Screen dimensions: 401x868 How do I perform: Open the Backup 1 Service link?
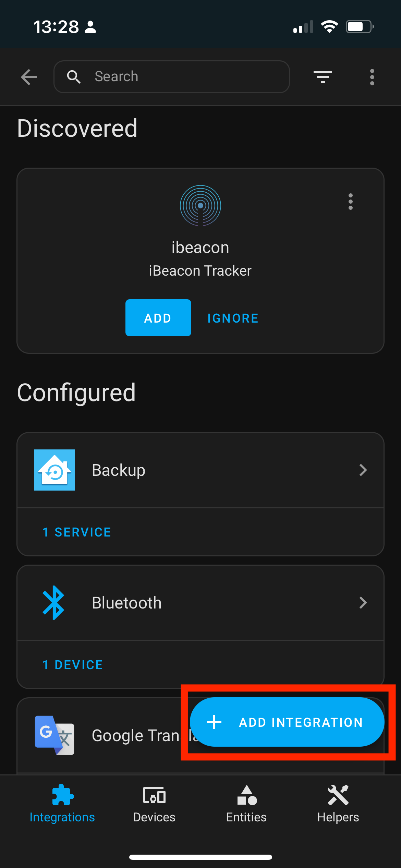[x=77, y=532]
